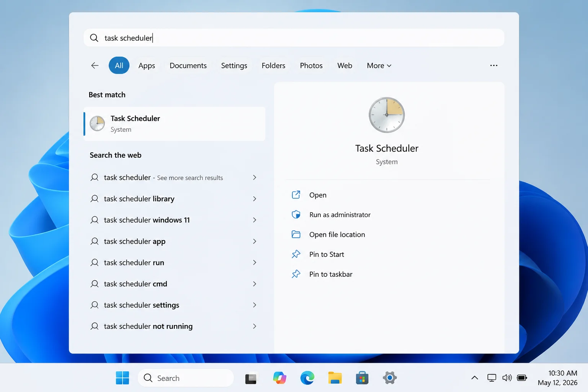Click the Open file location folder icon
Viewport: 588px width, 392px height.
[296, 234]
